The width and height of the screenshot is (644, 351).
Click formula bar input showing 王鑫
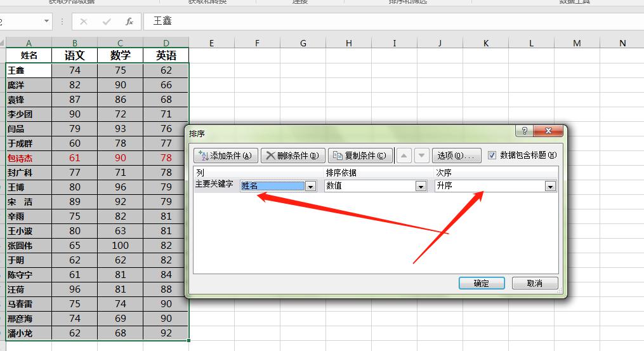[x=393, y=21]
